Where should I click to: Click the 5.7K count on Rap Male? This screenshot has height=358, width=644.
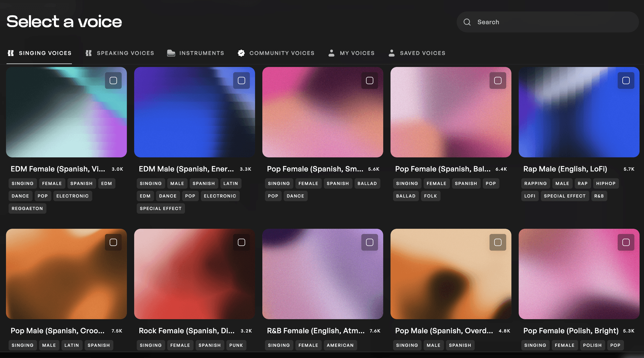coord(629,169)
